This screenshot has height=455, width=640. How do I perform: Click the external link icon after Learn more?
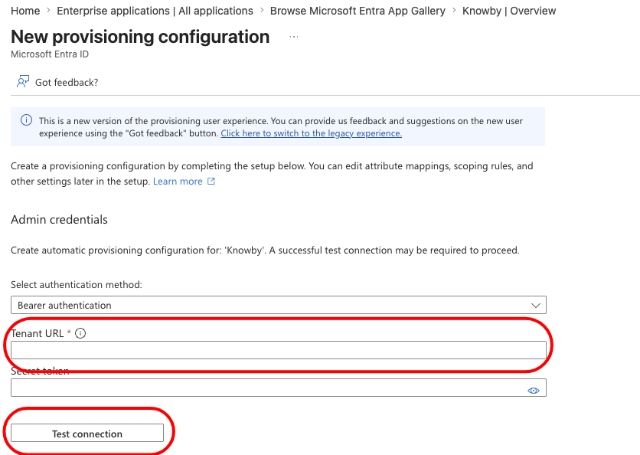[211, 181]
